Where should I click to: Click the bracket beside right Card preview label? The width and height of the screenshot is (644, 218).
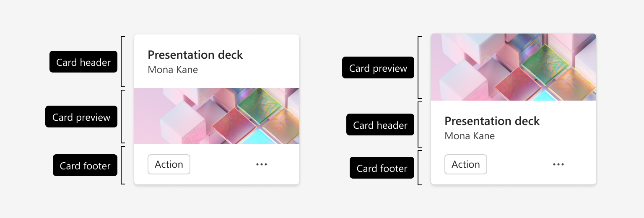(420, 67)
